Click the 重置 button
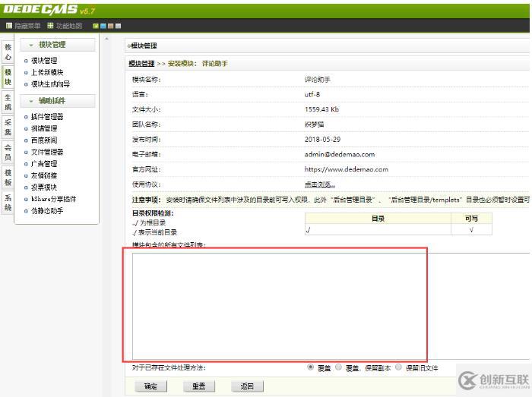The image size is (532, 397). pyautogui.click(x=199, y=386)
